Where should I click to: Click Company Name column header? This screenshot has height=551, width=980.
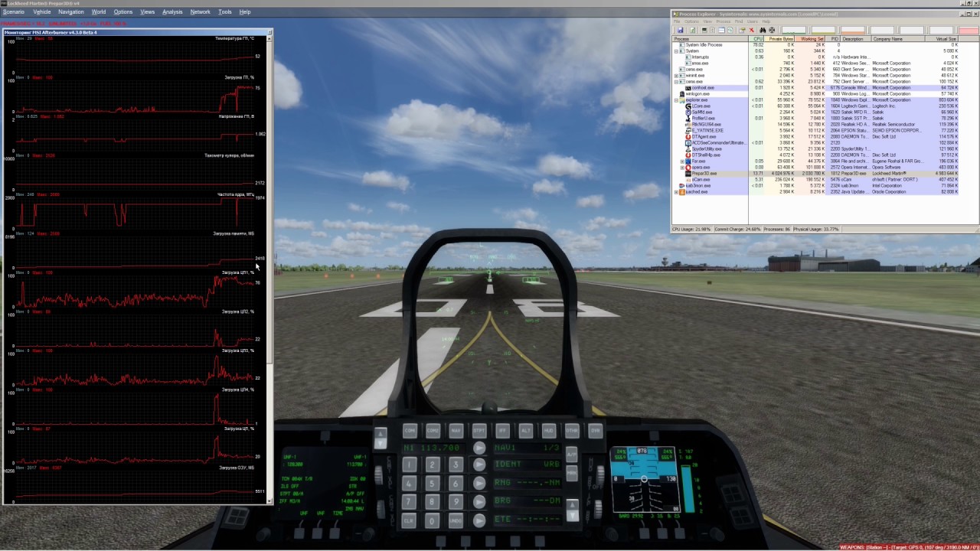tap(897, 39)
